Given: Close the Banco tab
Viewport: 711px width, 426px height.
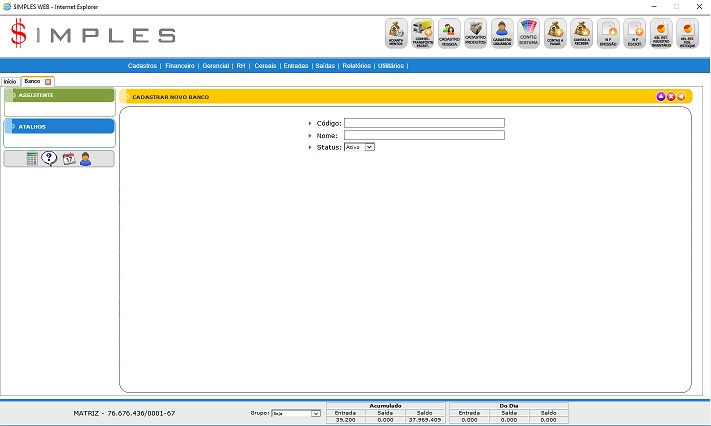Looking at the screenshot, I should 48,81.
